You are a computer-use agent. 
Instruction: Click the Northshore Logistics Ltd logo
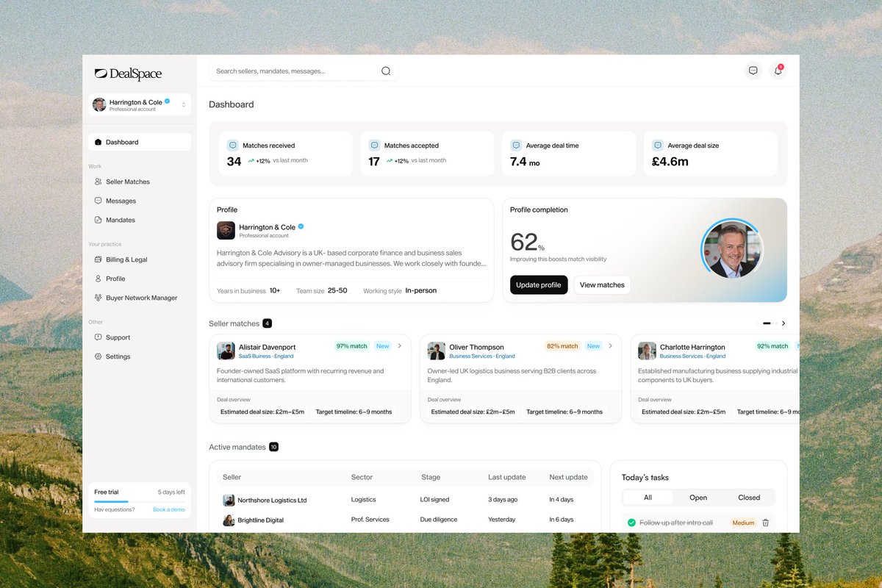pos(229,501)
